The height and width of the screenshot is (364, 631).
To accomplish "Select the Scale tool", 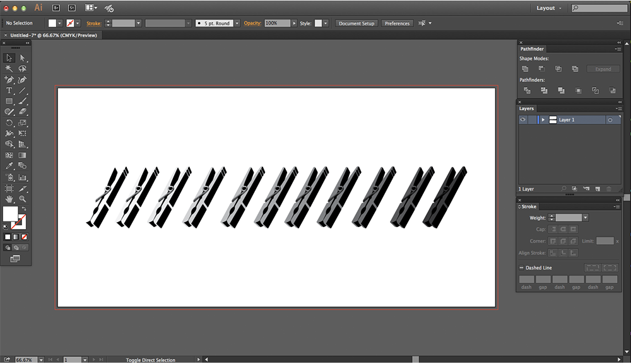I will point(23,122).
